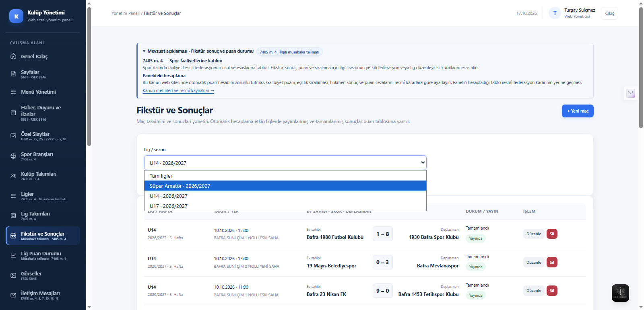Click the 17.10.2026 date in header
The width and height of the screenshot is (644, 310).
(x=526, y=13)
